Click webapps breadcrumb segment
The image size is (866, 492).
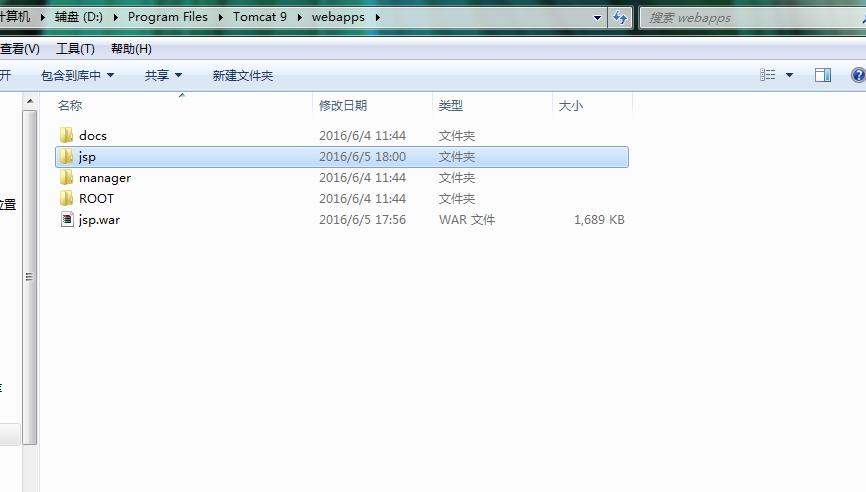point(338,17)
